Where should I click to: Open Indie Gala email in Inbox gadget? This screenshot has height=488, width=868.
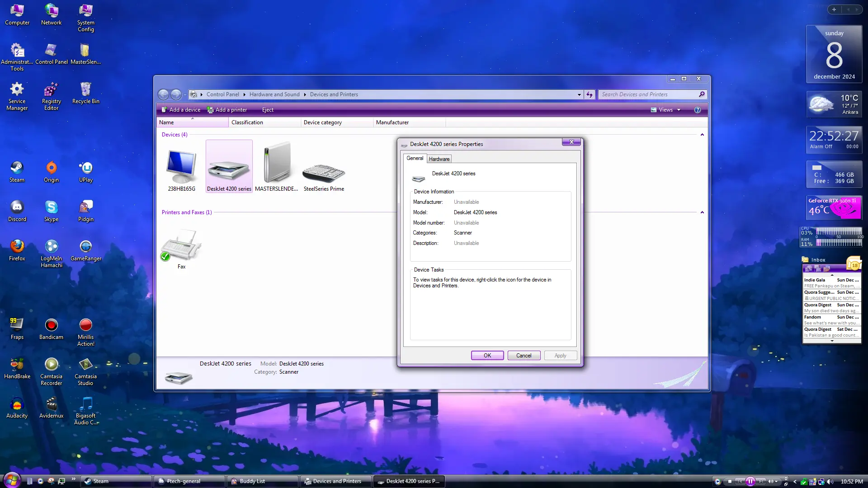pyautogui.click(x=831, y=283)
